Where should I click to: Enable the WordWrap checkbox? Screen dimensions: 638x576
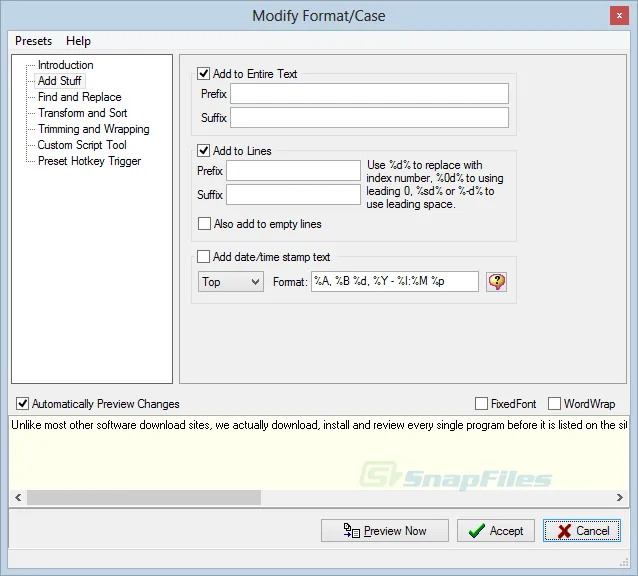(x=554, y=404)
